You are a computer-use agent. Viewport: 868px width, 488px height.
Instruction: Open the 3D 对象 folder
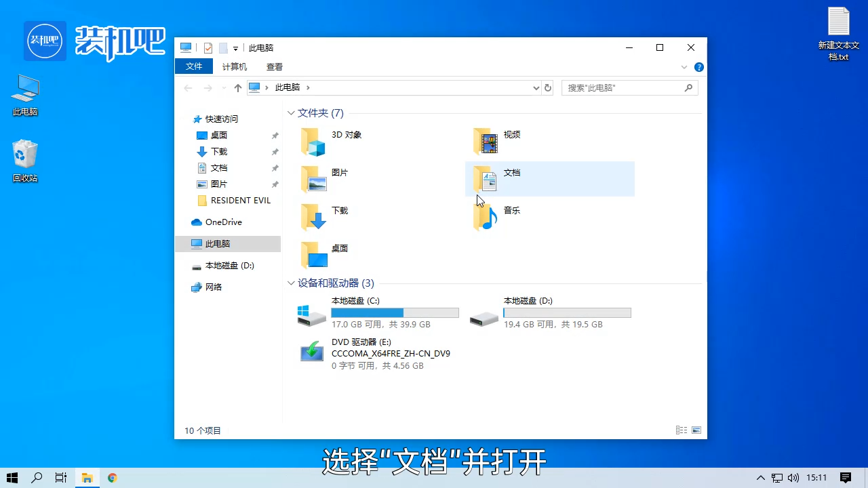click(346, 134)
